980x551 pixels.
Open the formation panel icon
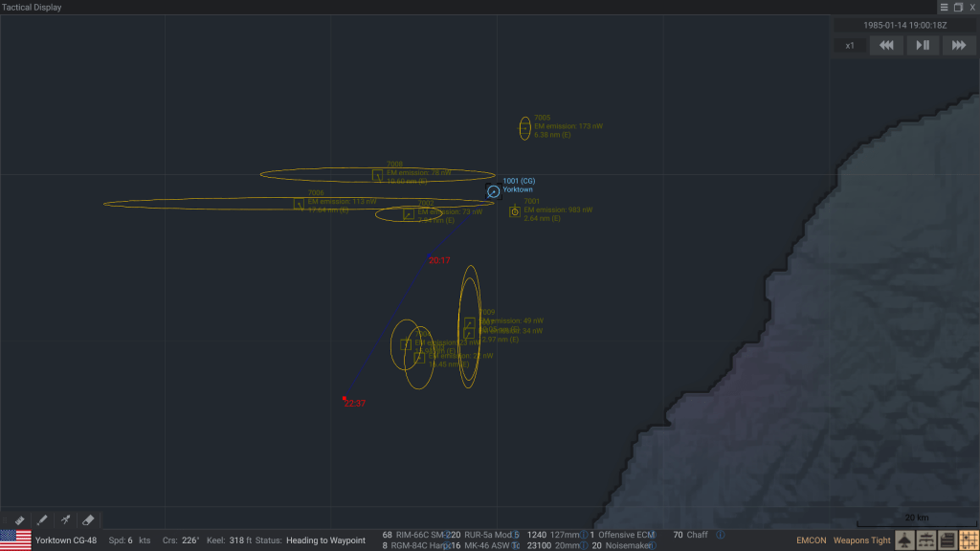pos(925,540)
